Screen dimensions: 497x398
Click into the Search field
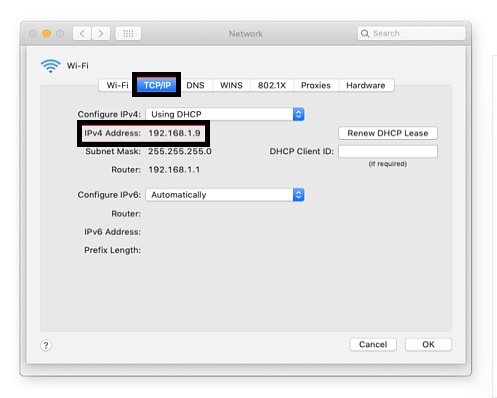click(411, 33)
